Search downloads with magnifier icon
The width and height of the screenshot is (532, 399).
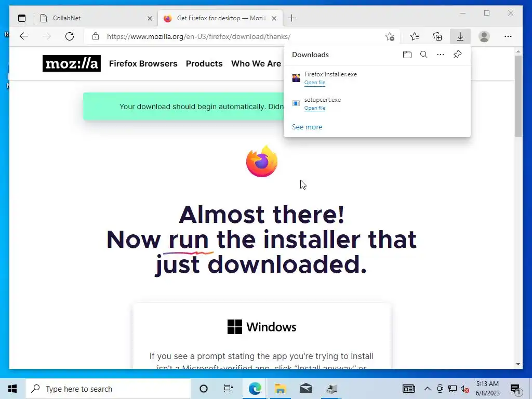pos(424,55)
